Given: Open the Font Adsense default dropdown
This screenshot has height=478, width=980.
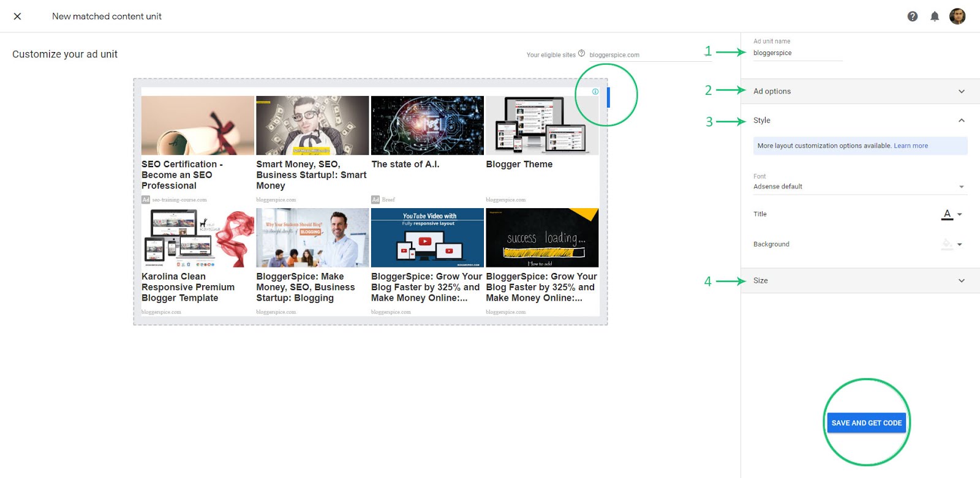Looking at the screenshot, I should point(859,187).
